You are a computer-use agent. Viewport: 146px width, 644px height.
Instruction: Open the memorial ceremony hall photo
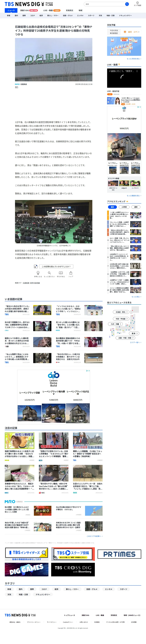54,222
